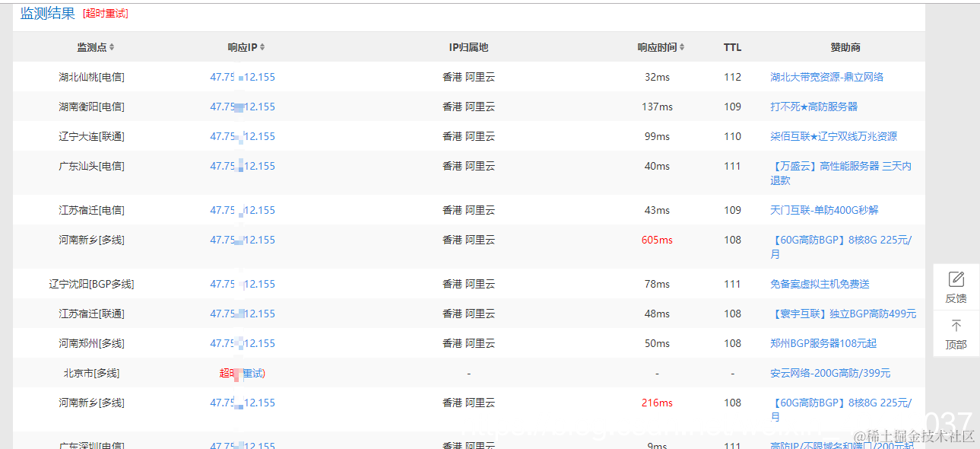Screen dimensions: 980x449
Task: Select monitoring point 北京市[多线]
Action: [91, 373]
